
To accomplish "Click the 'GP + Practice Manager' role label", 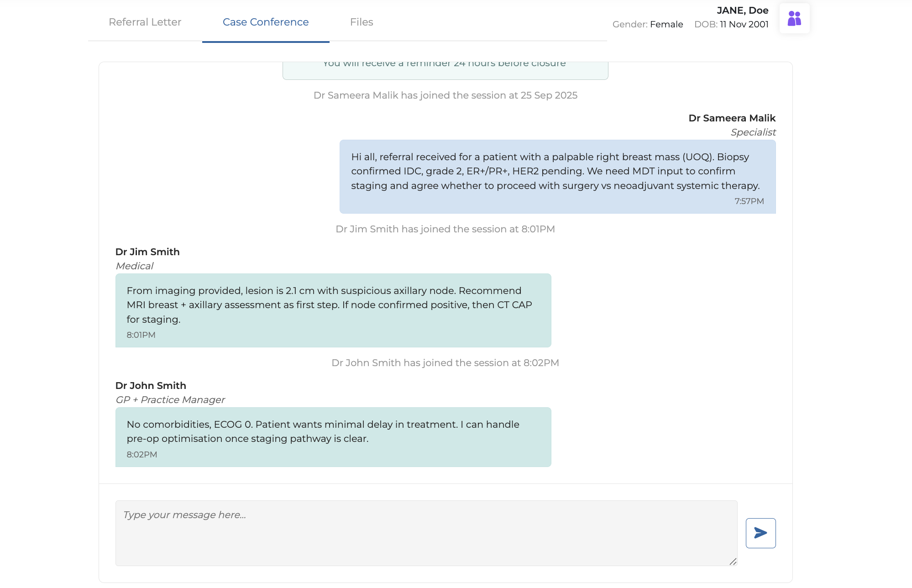I will point(170,400).
